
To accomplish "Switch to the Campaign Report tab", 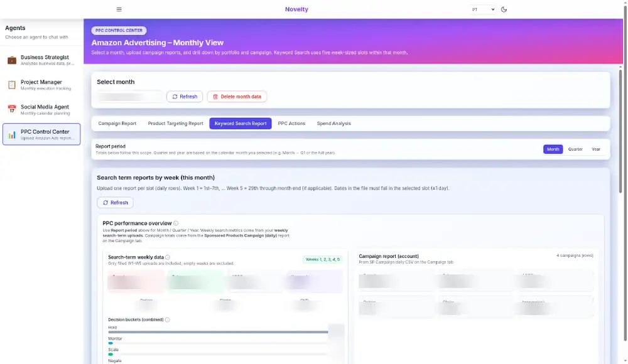I will tap(117, 124).
